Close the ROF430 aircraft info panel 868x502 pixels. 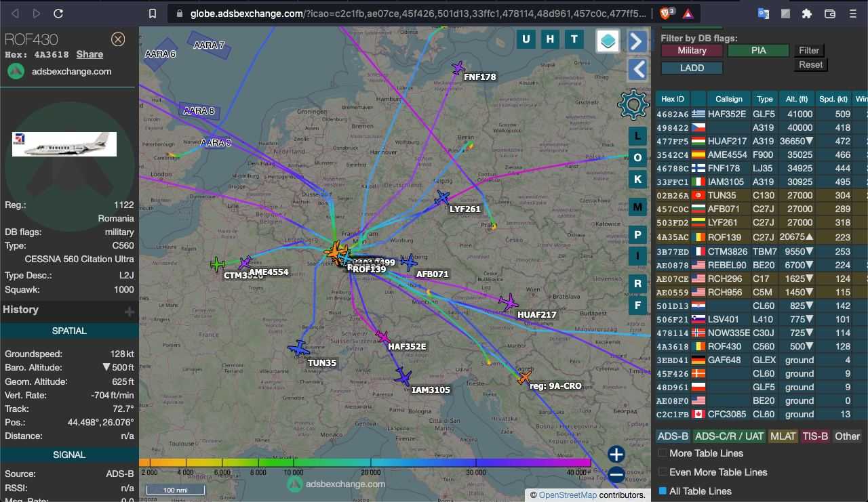118,39
